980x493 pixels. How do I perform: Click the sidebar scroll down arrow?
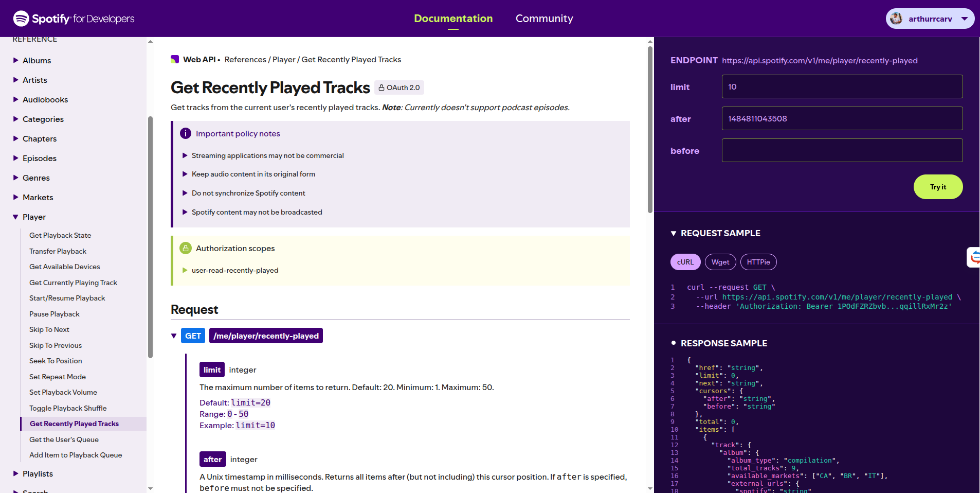tap(150, 488)
